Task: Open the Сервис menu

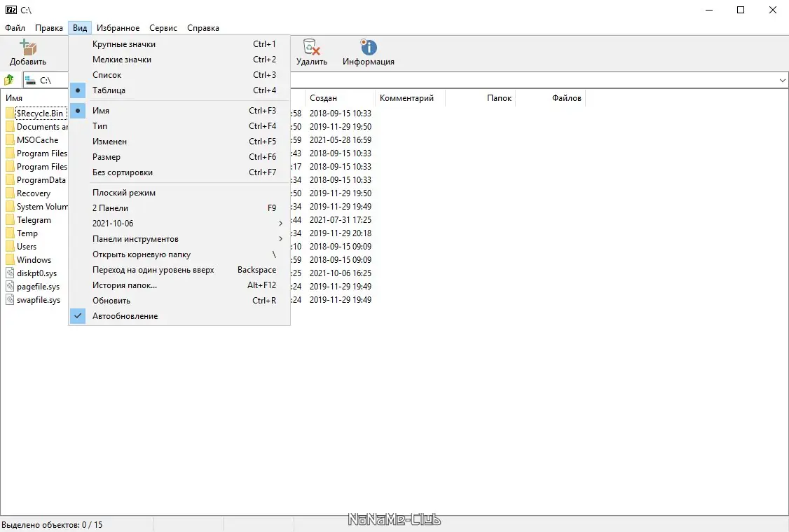Action: (x=163, y=27)
